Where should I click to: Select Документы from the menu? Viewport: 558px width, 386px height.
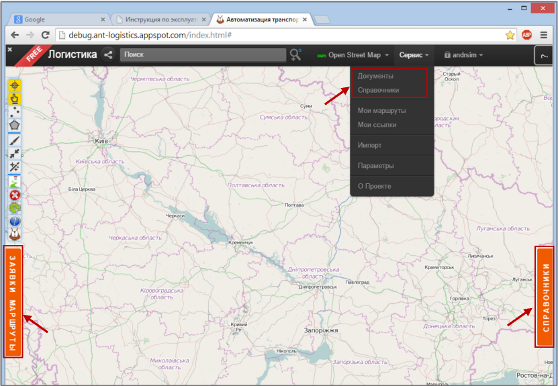[375, 76]
